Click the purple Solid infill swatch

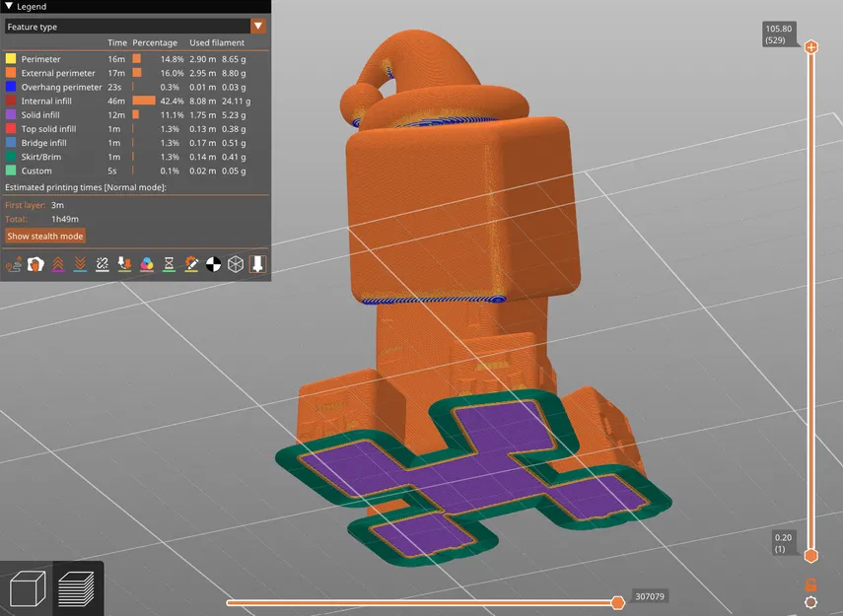[x=11, y=114]
